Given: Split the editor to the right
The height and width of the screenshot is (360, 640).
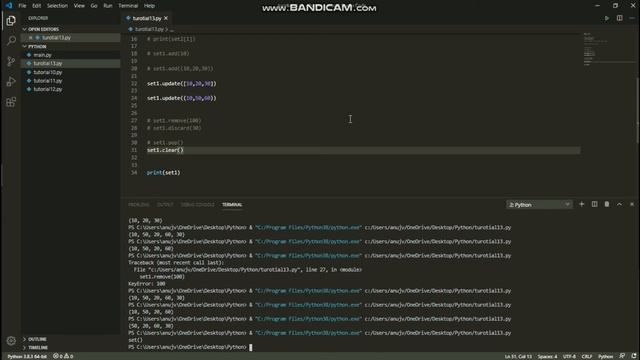Looking at the screenshot, I should coord(620,18).
